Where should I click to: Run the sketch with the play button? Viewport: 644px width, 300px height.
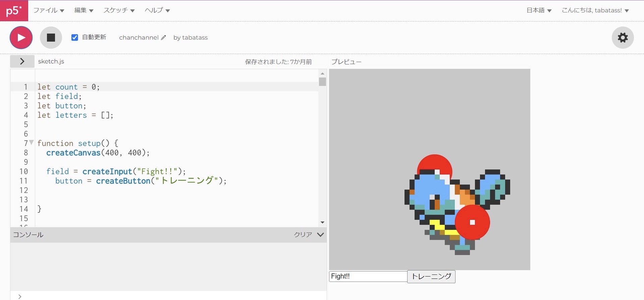[21, 38]
